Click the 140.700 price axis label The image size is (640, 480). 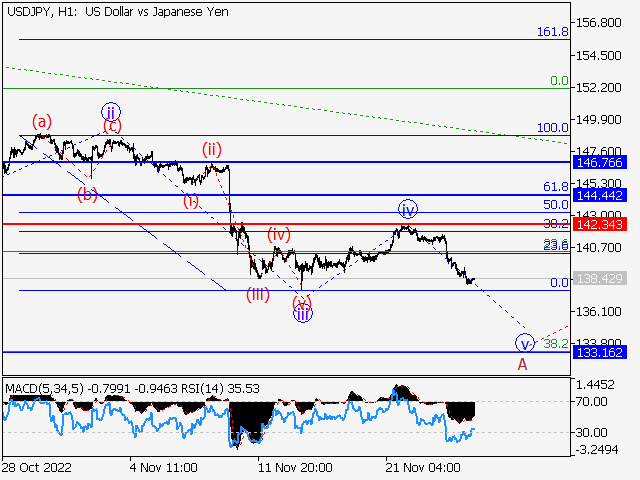pyautogui.click(x=598, y=248)
